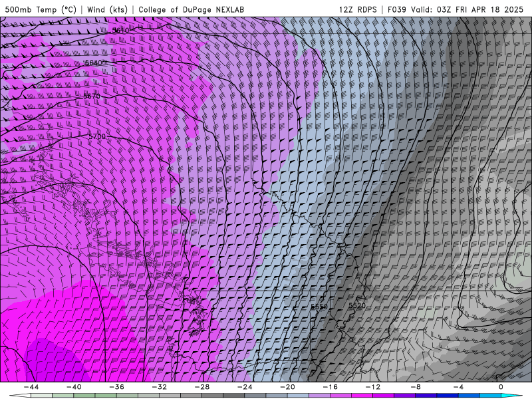This screenshot has height=399, width=532.
Task: Click the white arrow start of color bar
Action: pos(20,396)
